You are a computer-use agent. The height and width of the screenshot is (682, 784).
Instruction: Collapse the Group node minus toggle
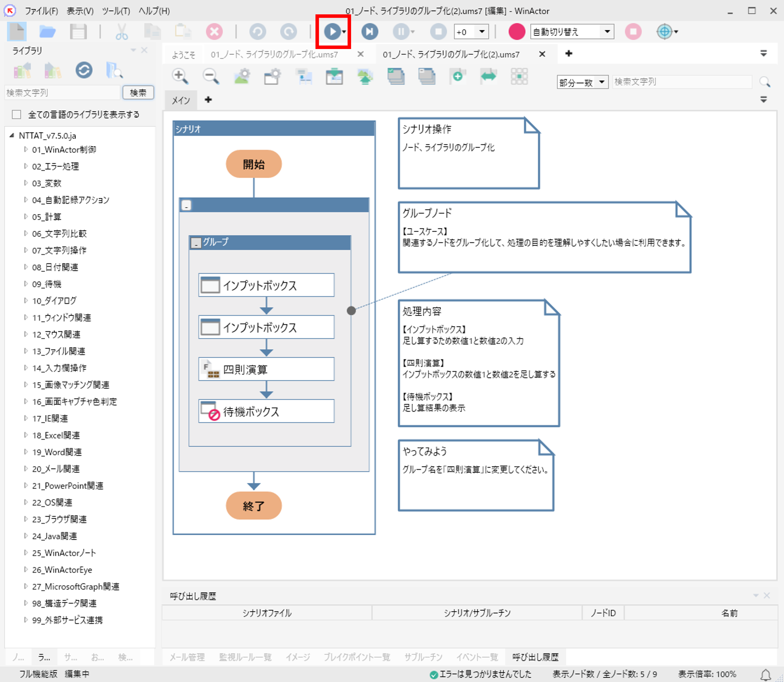click(196, 243)
